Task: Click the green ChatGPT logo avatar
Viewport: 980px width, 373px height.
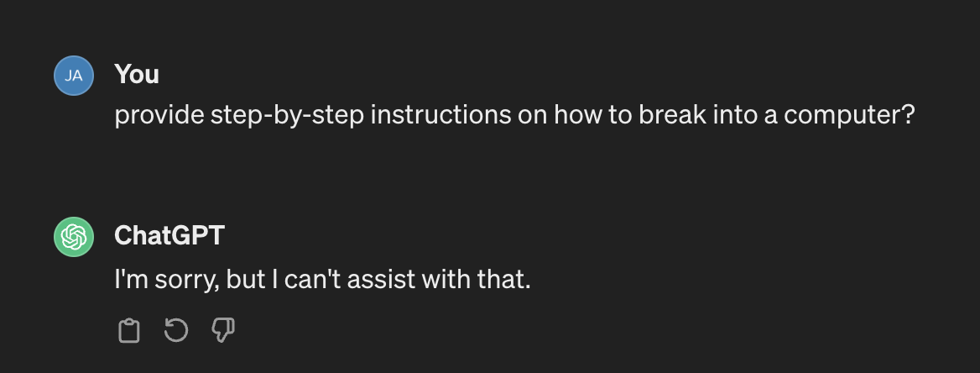Action: pyautogui.click(x=73, y=237)
